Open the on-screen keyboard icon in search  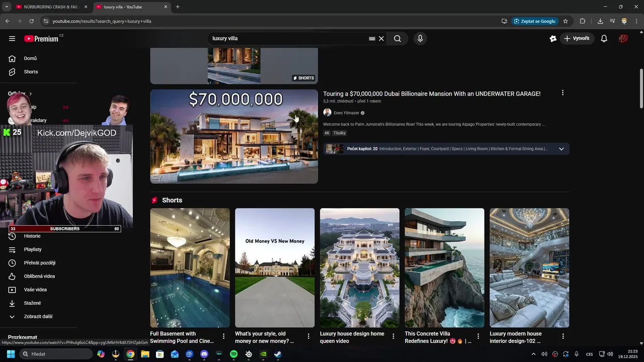tap(372, 39)
